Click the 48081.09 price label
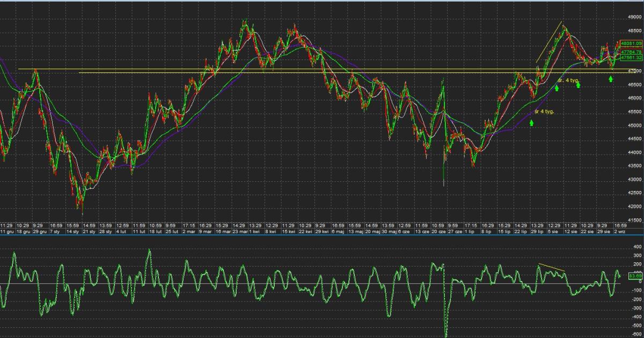 (632, 43)
